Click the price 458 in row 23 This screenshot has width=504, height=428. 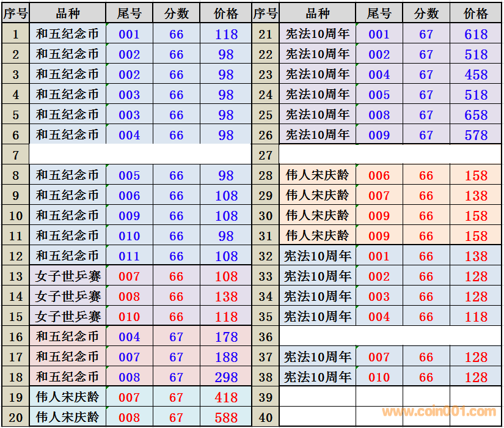point(475,75)
